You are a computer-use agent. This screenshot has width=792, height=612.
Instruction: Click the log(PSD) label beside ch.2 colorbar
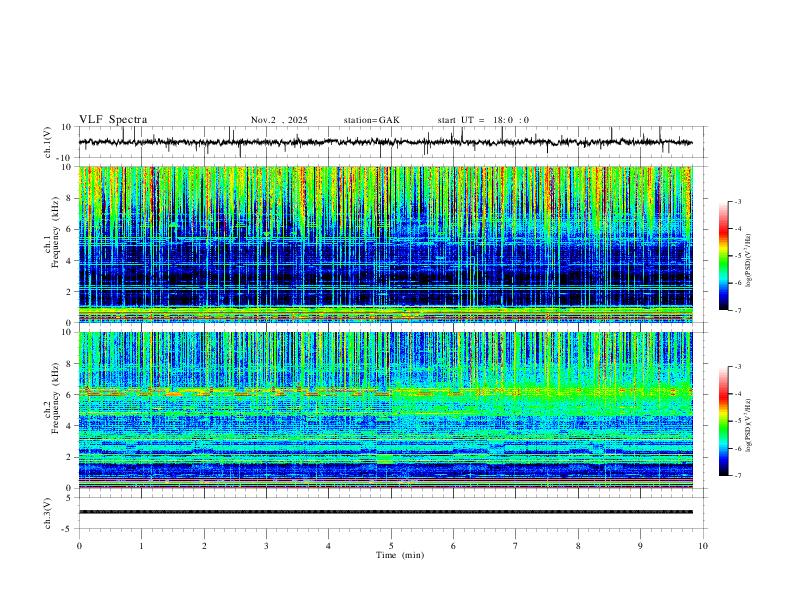[x=749, y=425]
